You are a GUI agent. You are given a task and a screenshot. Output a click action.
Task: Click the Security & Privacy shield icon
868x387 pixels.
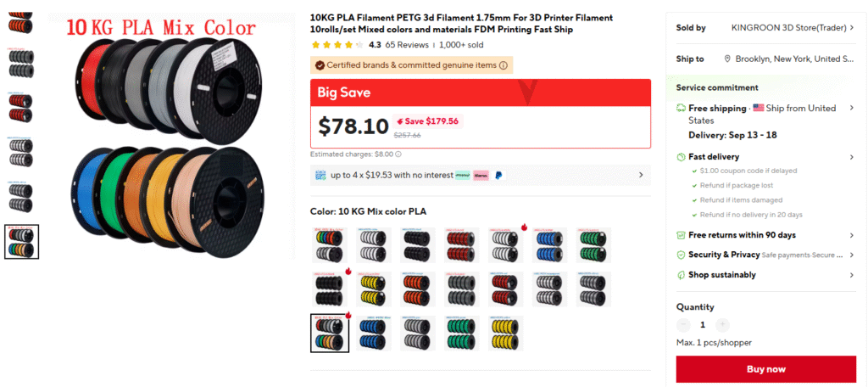point(681,255)
